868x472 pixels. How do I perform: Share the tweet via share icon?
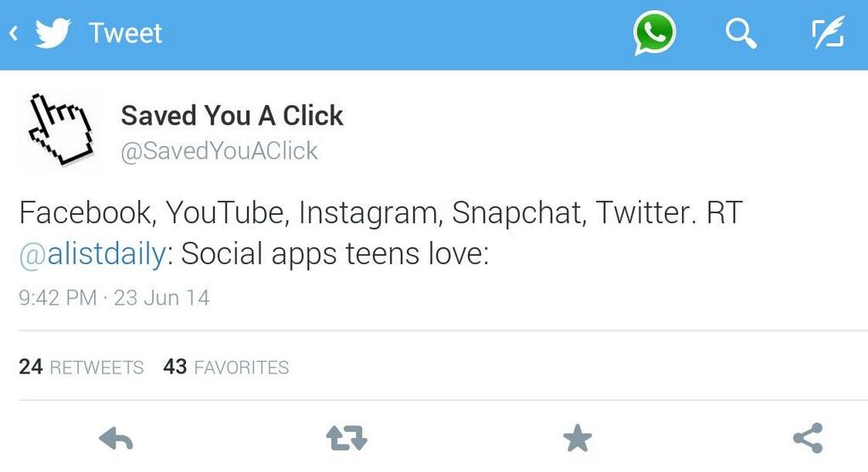809,438
